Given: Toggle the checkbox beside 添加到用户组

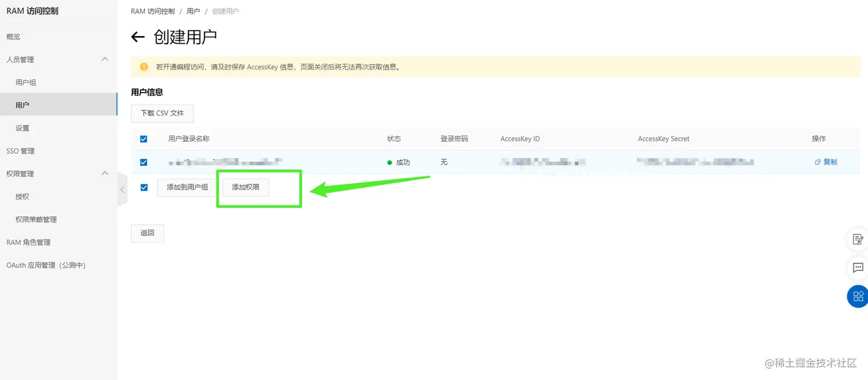Looking at the screenshot, I should [144, 187].
